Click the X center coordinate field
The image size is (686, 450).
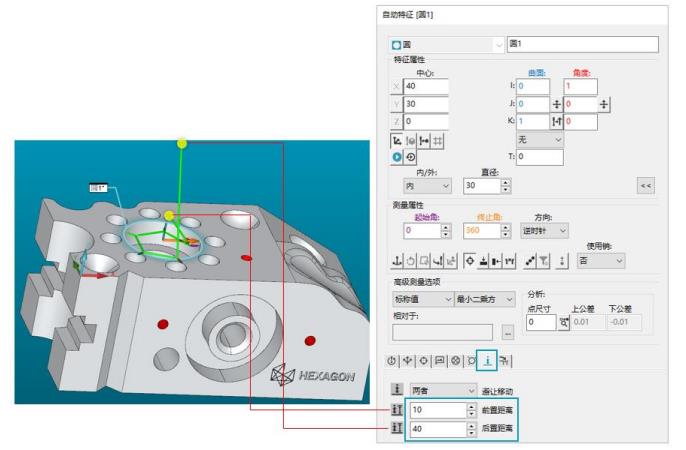pyautogui.click(x=426, y=87)
